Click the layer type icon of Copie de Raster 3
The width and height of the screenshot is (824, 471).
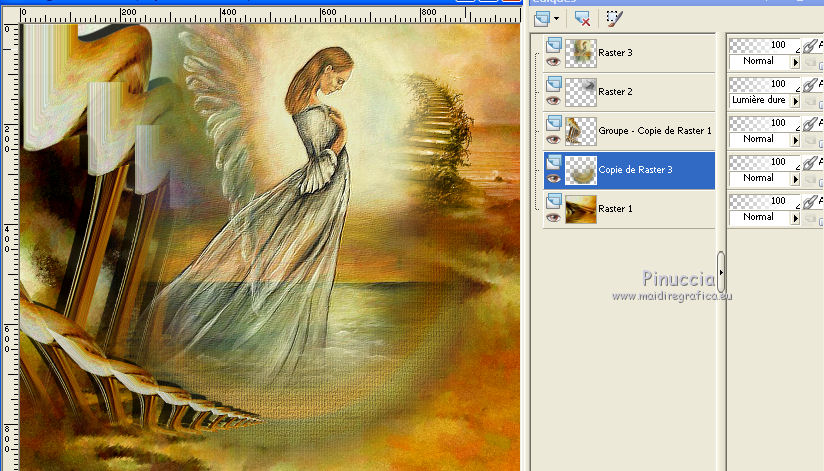553,162
